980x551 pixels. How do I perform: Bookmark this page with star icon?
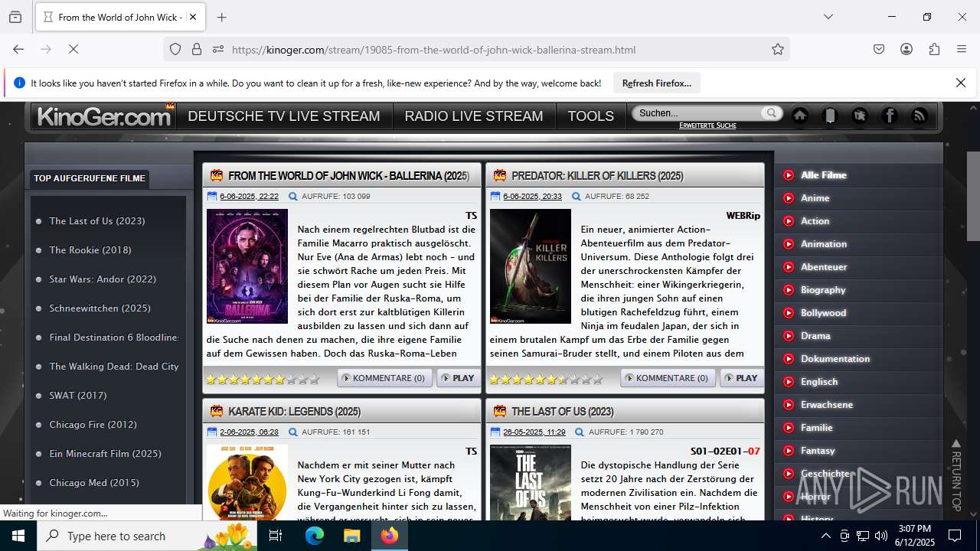coord(778,50)
